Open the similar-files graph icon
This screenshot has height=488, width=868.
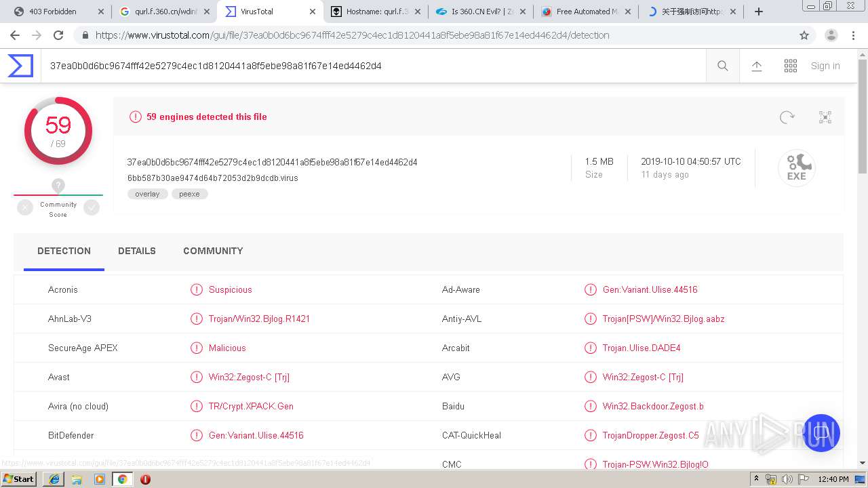825,117
